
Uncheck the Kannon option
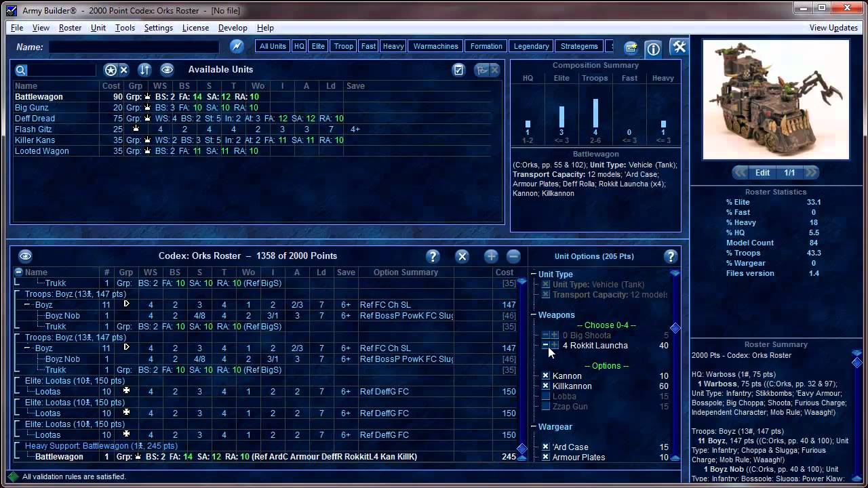click(x=546, y=376)
